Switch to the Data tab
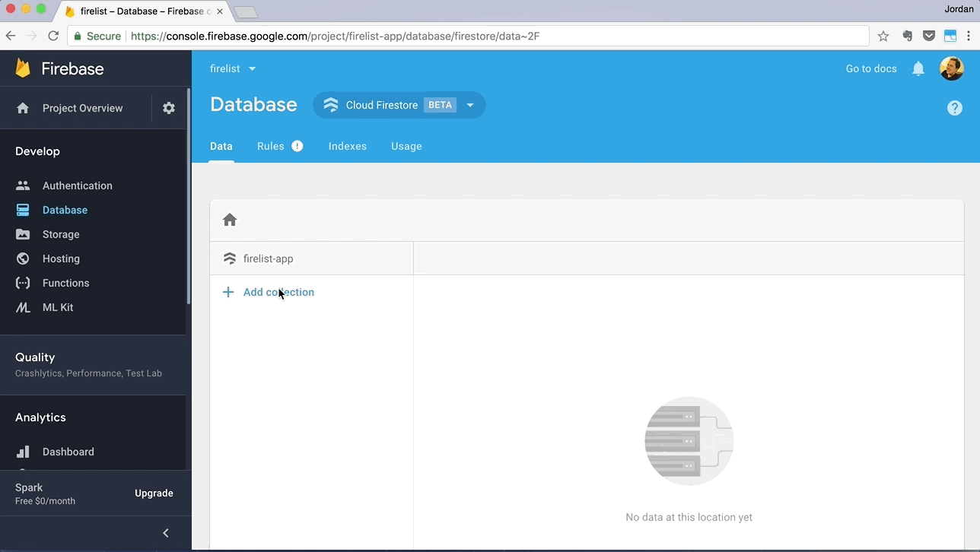This screenshot has width=980, height=552. pos(221,146)
